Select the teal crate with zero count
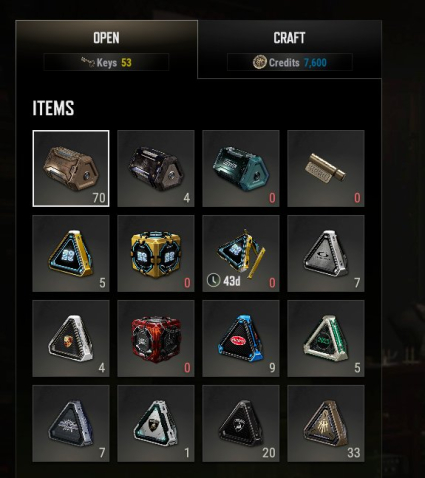 tap(241, 168)
